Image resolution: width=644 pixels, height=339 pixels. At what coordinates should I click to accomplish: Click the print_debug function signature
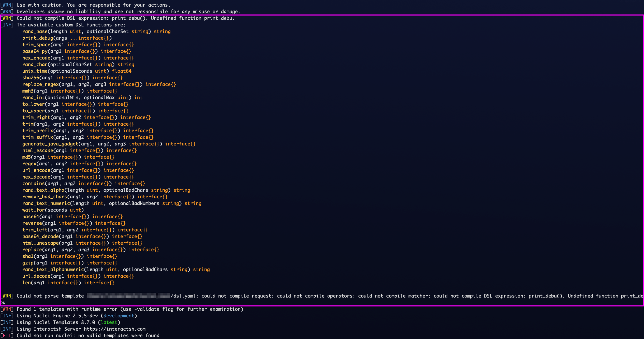(x=67, y=38)
